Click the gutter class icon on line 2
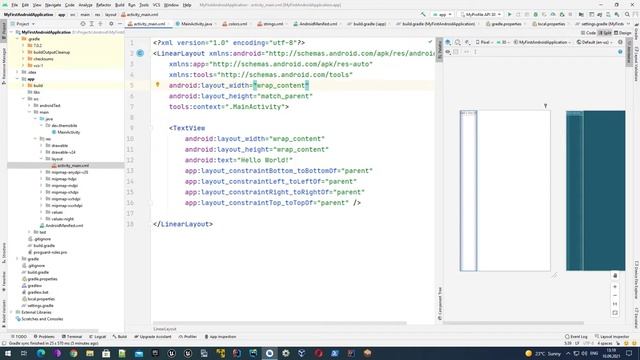Screen dimensions: 640x360 (x=140, y=53)
